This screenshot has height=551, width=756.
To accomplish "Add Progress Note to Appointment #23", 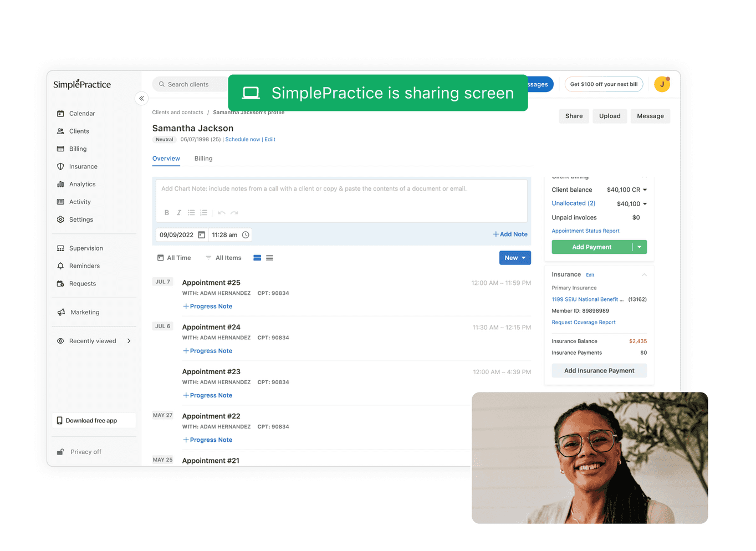I will 207,396.
